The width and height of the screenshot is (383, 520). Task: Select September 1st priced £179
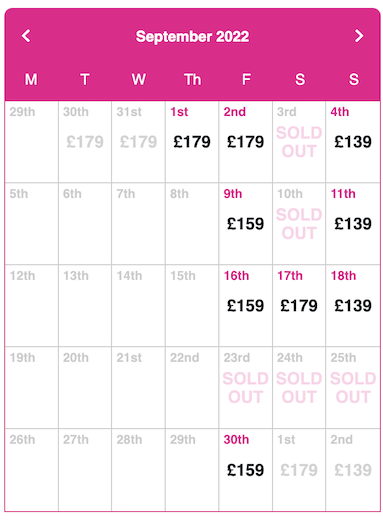point(192,142)
